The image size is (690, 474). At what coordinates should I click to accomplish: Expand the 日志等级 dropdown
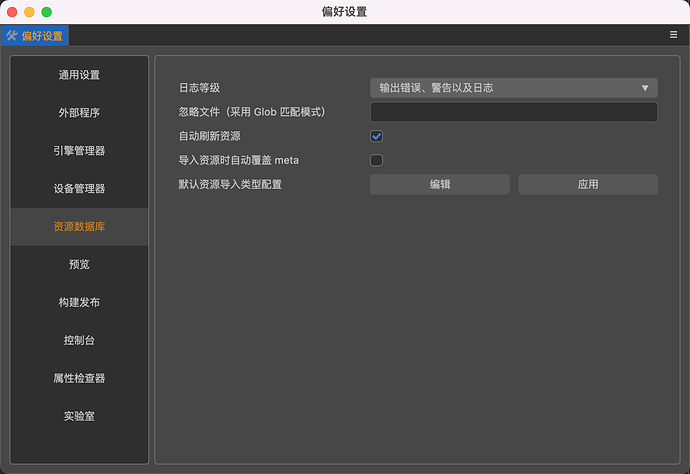[514, 88]
